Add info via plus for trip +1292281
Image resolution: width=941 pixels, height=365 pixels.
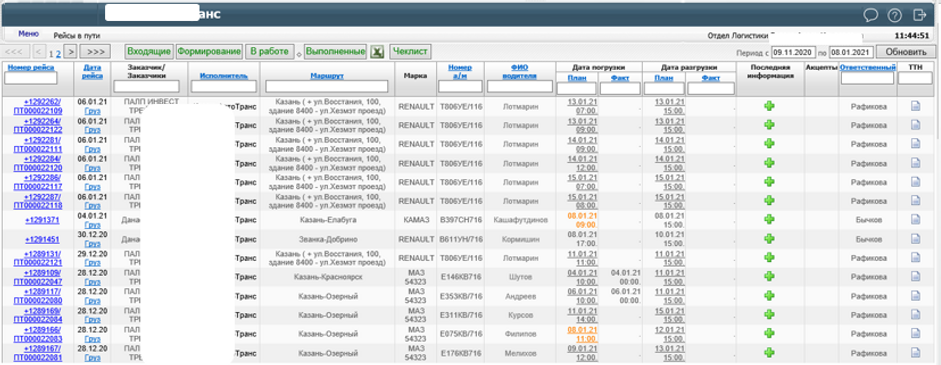769,144
